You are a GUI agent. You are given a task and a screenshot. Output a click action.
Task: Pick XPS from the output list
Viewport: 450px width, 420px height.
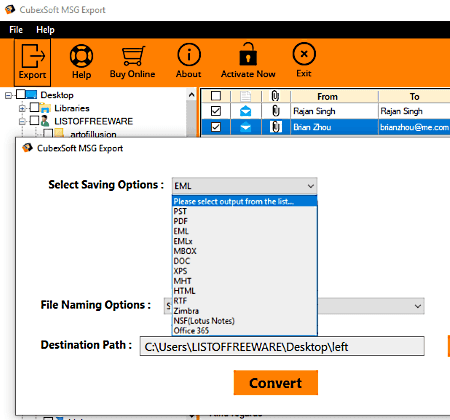point(244,271)
